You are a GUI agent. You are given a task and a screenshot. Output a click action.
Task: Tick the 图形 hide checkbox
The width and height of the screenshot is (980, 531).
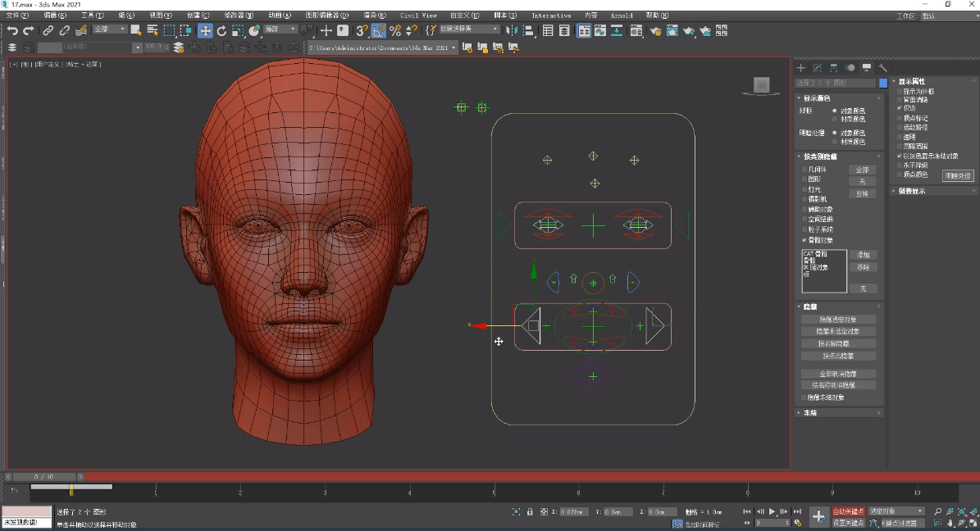805,179
